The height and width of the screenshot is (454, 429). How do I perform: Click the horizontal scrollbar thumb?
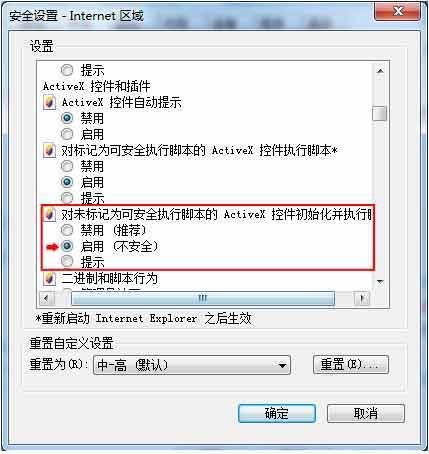click(203, 298)
